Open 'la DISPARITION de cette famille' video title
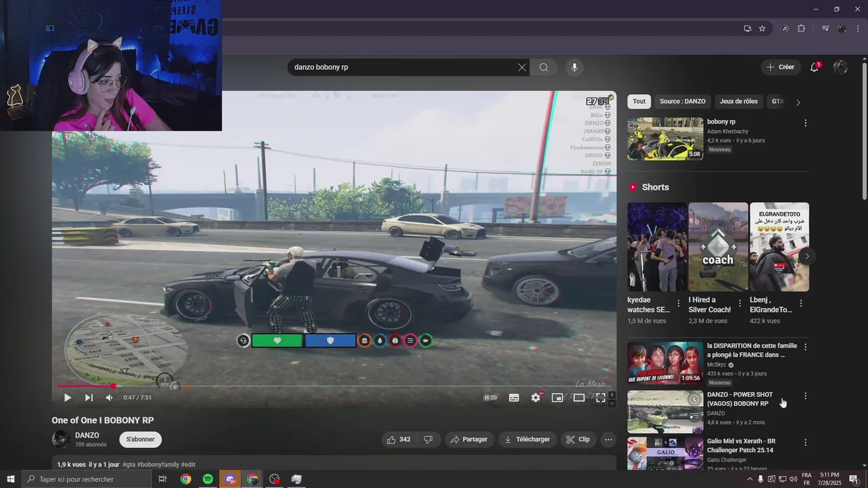 (x=752, y=350)
